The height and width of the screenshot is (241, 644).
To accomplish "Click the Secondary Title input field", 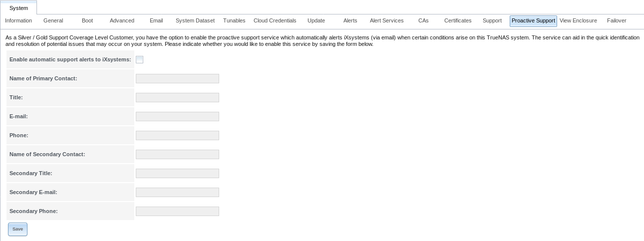I will (177, 173).
